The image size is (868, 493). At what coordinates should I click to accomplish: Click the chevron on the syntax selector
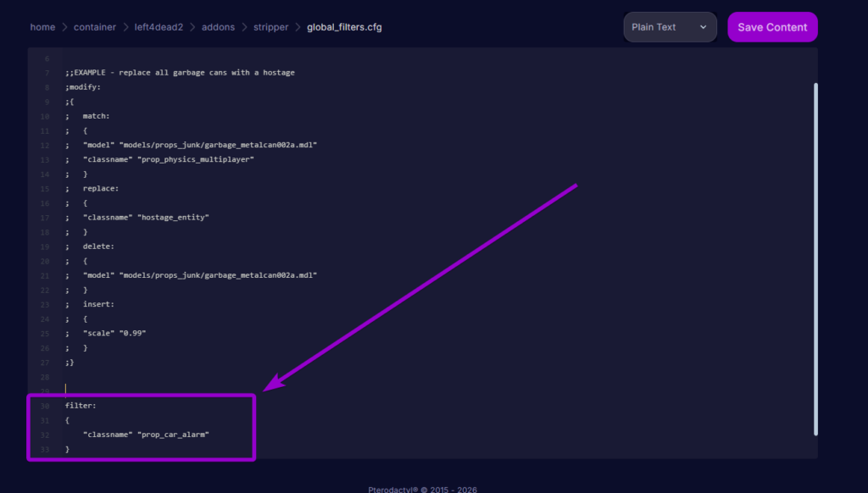click(702, 26)
